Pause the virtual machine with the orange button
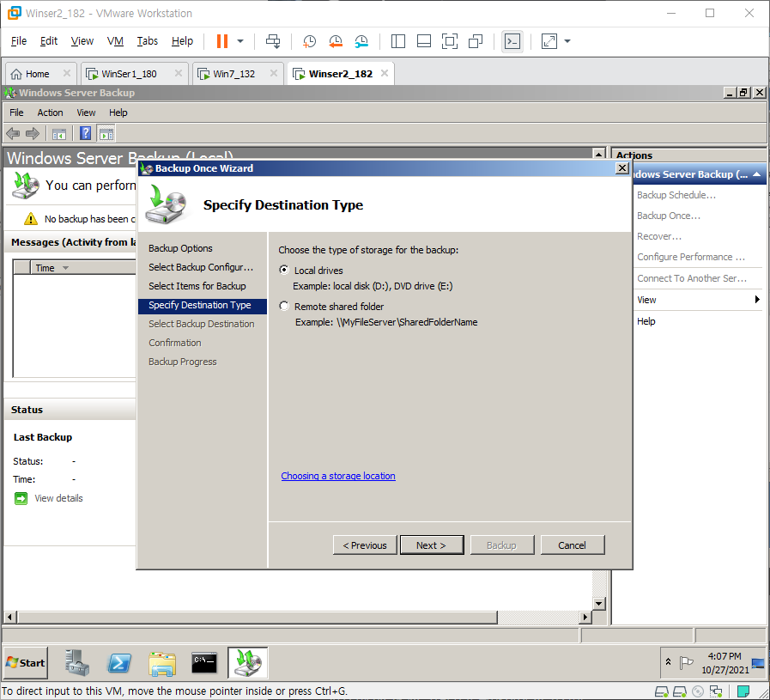 222,41
